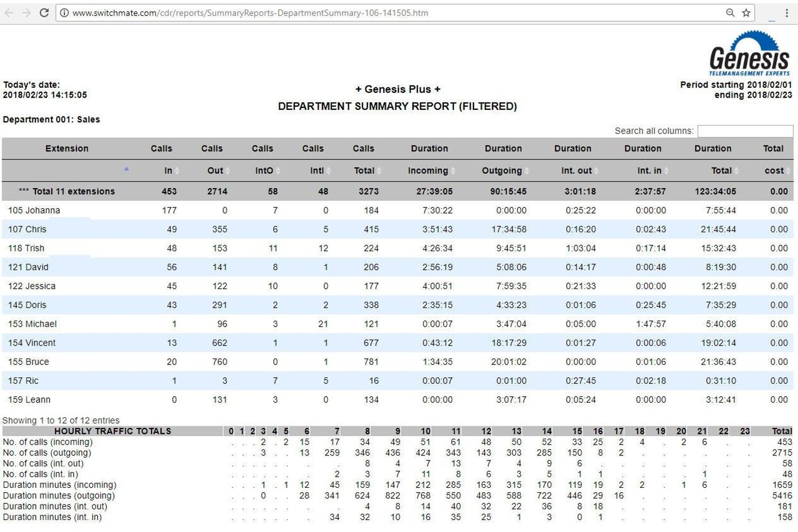
Task: View site information icon in address bar
Action: point(64,13)
